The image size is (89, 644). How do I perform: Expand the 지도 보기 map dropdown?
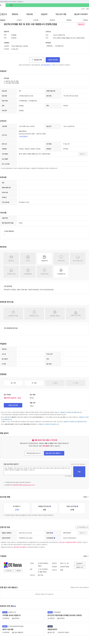83,154
